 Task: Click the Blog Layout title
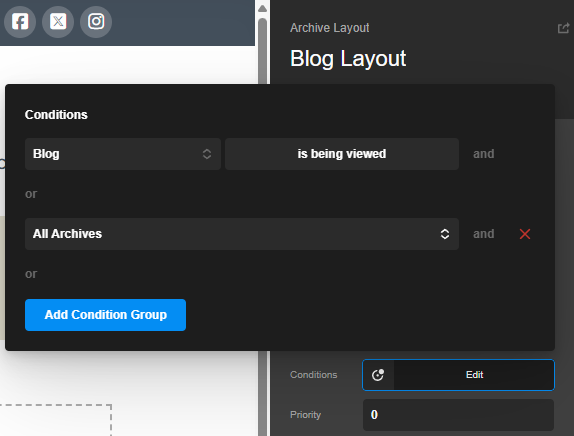pos(348,59)
